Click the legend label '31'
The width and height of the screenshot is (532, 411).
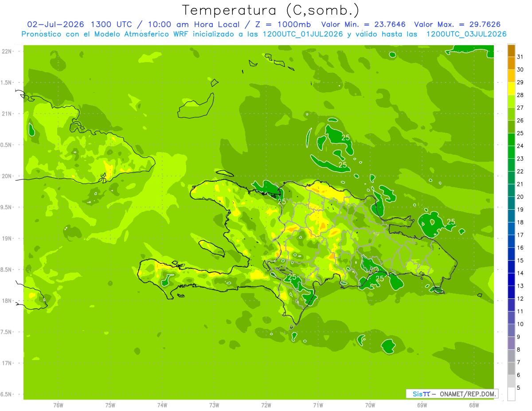click(x=520, y=57)
